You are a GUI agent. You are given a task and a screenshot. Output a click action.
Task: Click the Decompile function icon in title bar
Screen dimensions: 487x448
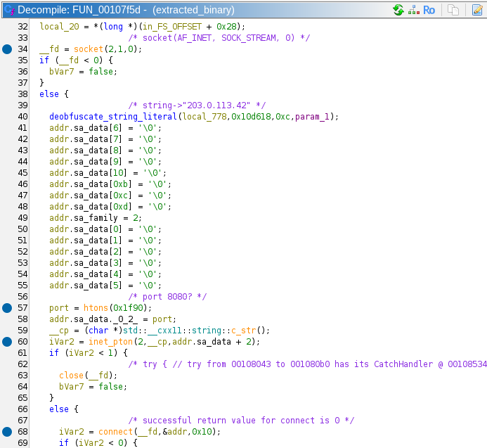(9, 10)
